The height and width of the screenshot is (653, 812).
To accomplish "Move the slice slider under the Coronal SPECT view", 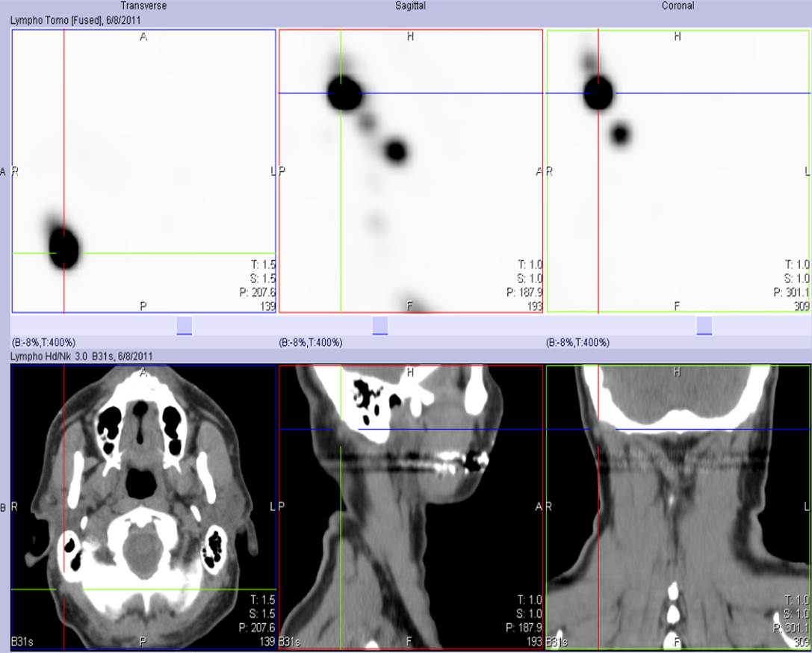I will coord(704,326).
